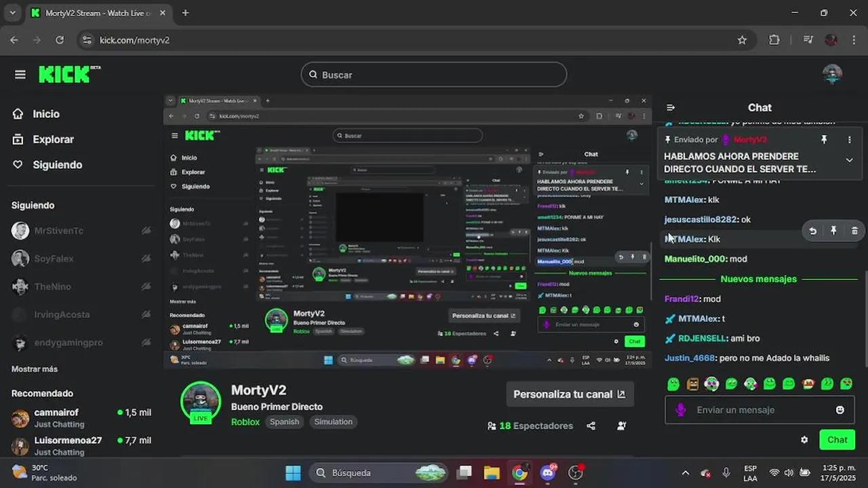
Task: Open followed channel SoyFalex
Action: [x=81, y=258]
